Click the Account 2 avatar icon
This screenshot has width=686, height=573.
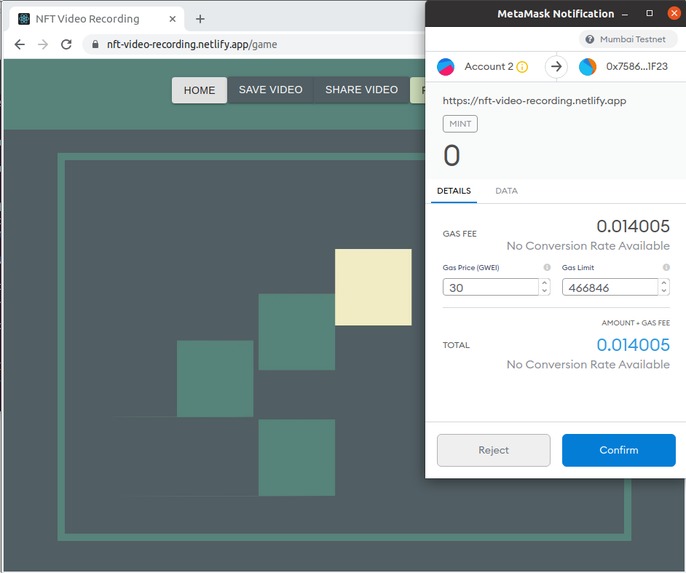[445, 67]
